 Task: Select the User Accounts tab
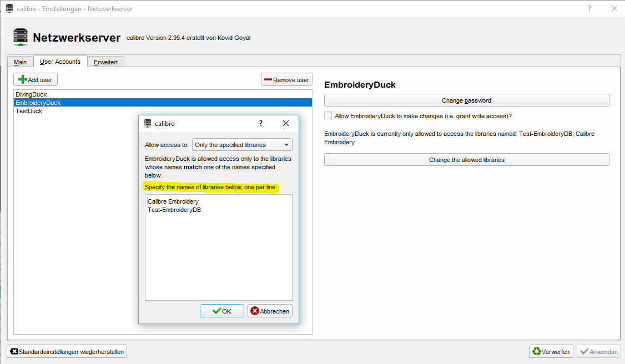pos(60,62)
